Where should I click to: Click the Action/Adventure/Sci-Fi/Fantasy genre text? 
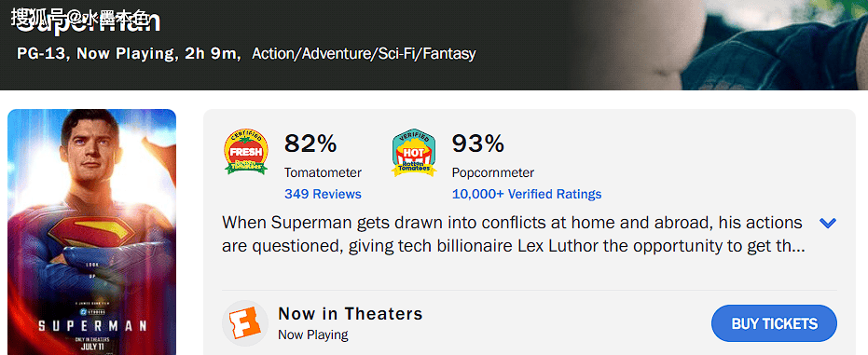(x=365, y=54)
